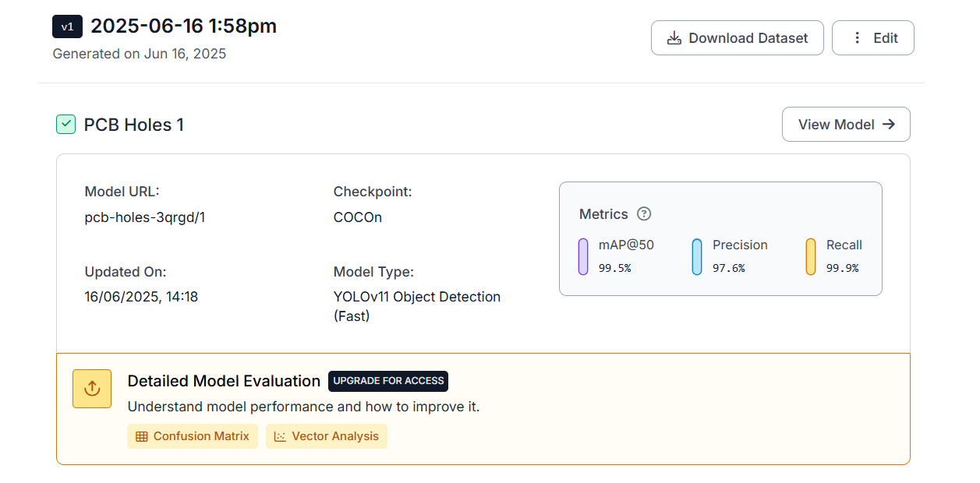
Task: Open the Edit options menu
Action: click(872, 38)
